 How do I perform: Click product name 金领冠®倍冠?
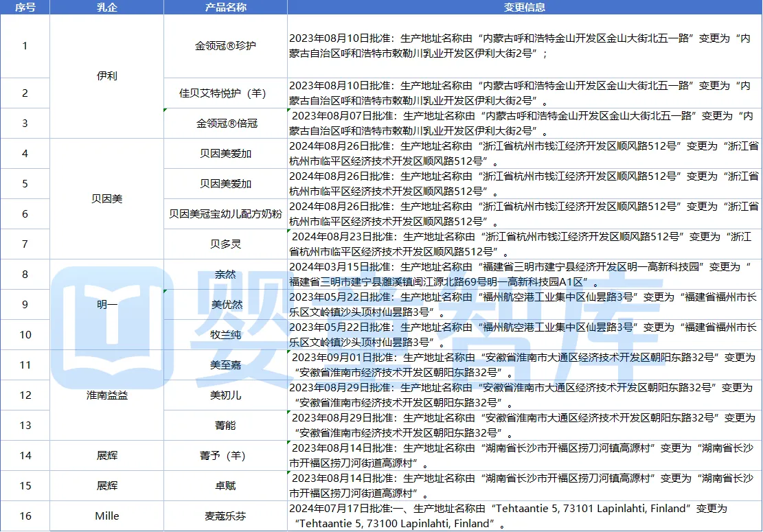click(225, 124)
